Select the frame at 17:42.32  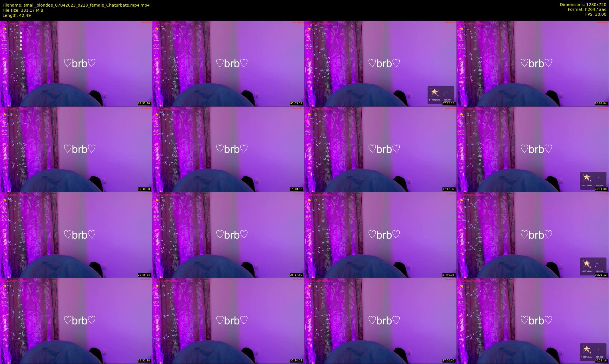[380, 149]
